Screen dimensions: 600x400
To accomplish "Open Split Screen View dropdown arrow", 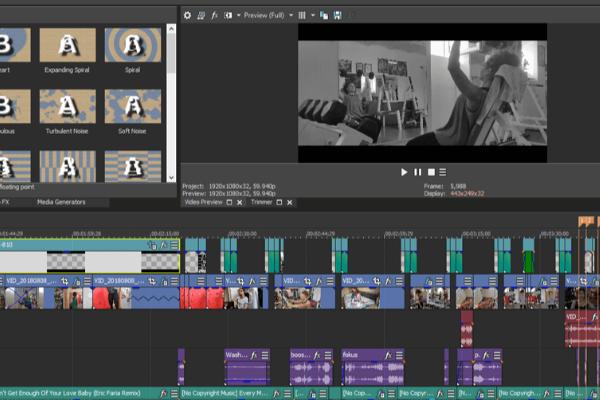I will click(x=239, y=15).
